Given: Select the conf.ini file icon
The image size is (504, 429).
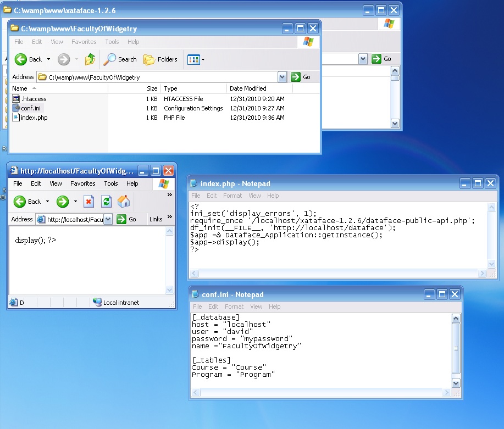Looking at the screenshot, I should click(16, 108).
